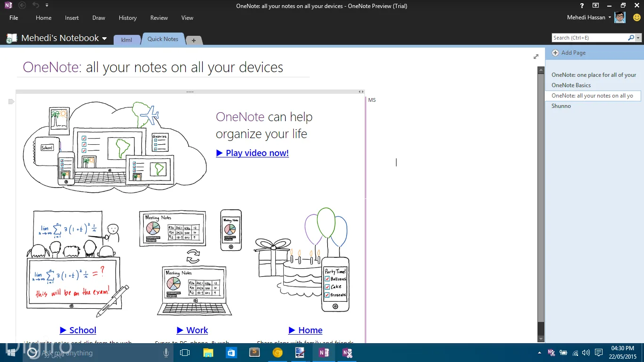Viewport: 644px width, 362px height.
Task: Open the network Wi-Fi tray icon
Action: click(575, 353)
